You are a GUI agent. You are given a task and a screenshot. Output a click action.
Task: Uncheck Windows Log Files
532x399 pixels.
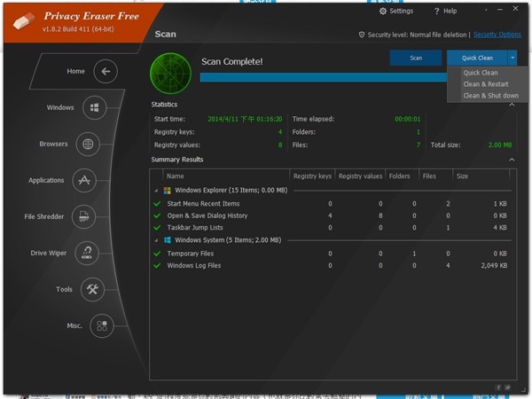[x=157, y=266]
